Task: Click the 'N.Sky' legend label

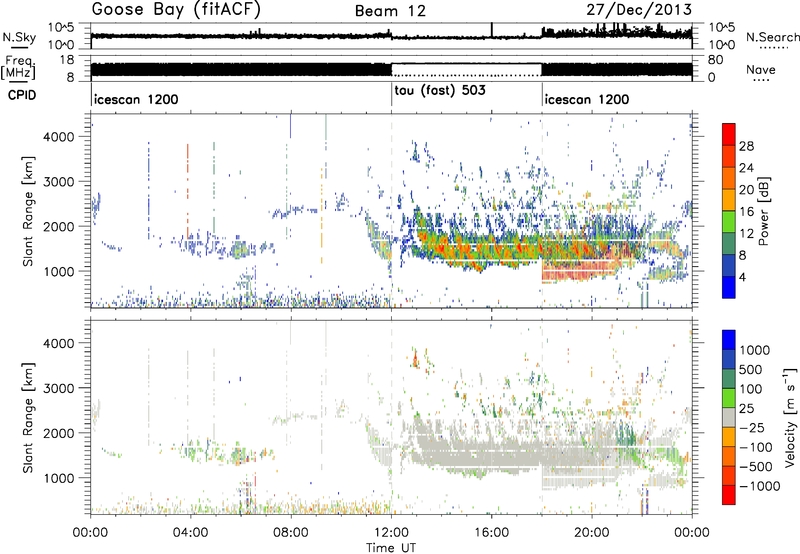Action: [19, 37]
